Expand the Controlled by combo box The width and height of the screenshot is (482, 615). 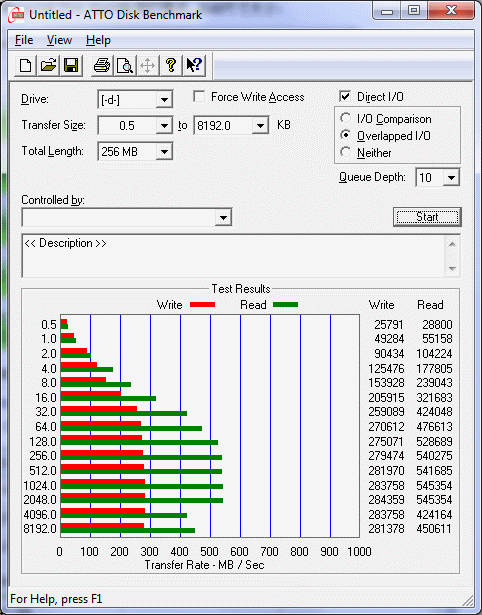click(x=223, y=218)
